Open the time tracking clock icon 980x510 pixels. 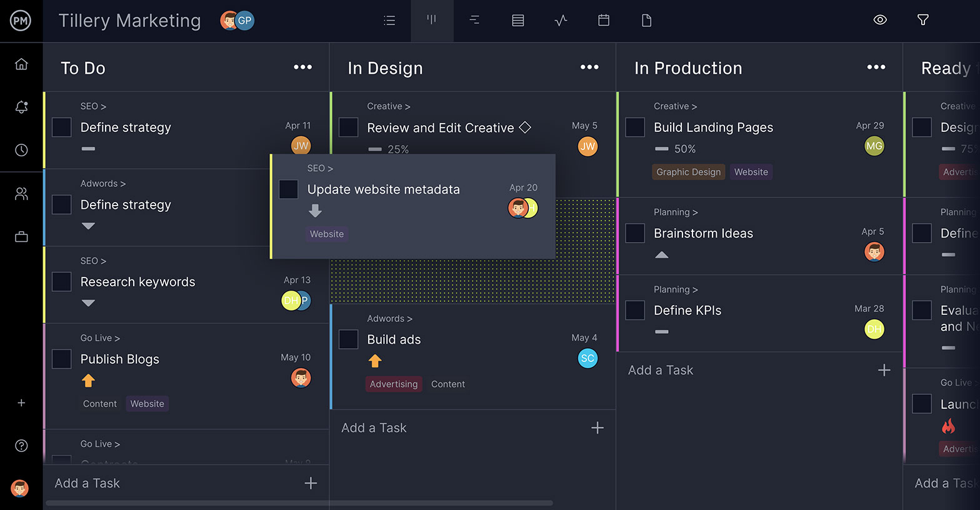[x=21, y=150]
